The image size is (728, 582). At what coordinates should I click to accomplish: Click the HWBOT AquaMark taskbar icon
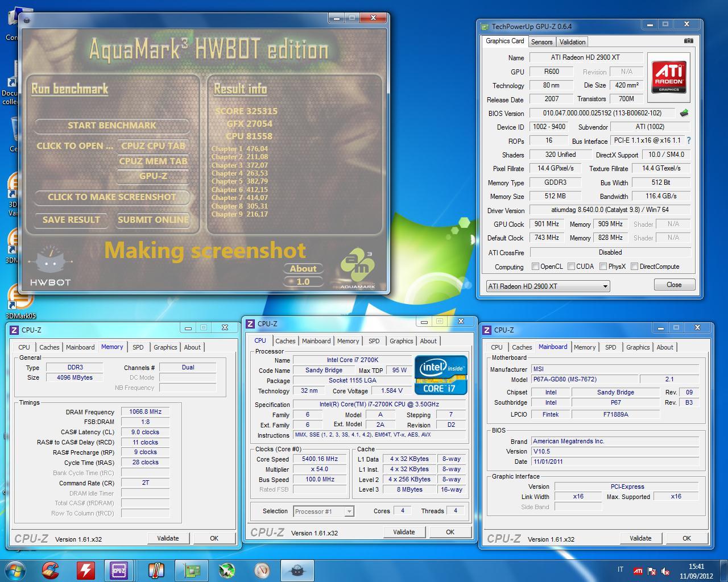[x=297, y=569]
